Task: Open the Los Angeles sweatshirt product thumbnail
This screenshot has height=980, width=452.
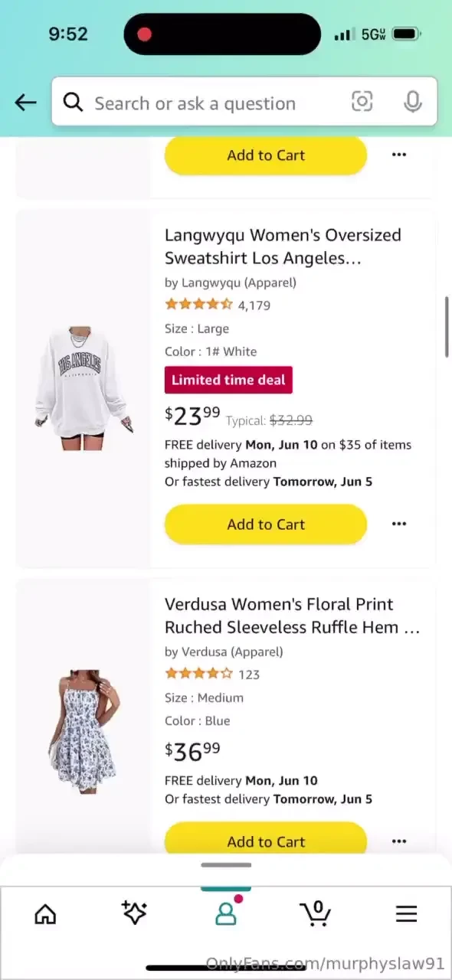Action: point(83,387)
